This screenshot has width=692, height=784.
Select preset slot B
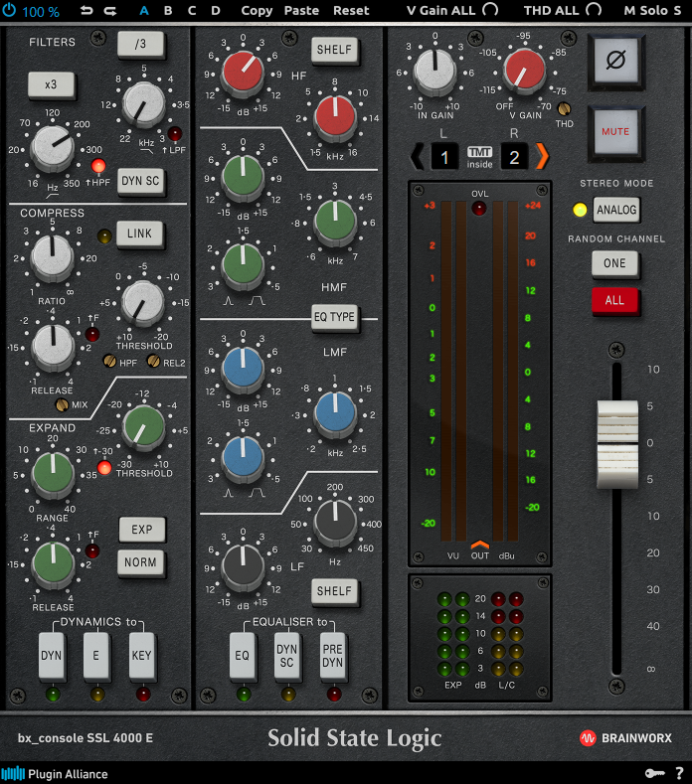(x=168, y=11)
